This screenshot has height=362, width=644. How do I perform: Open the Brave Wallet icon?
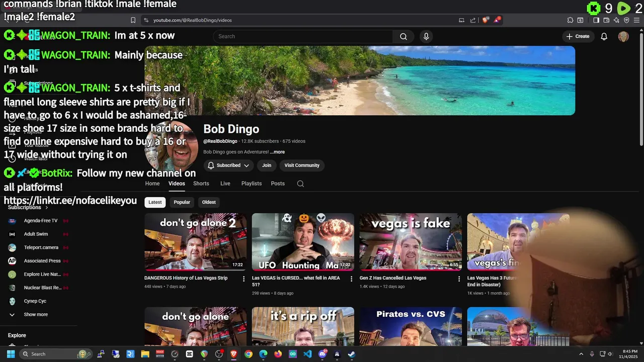pyautogui.click(x=606, y=20)
